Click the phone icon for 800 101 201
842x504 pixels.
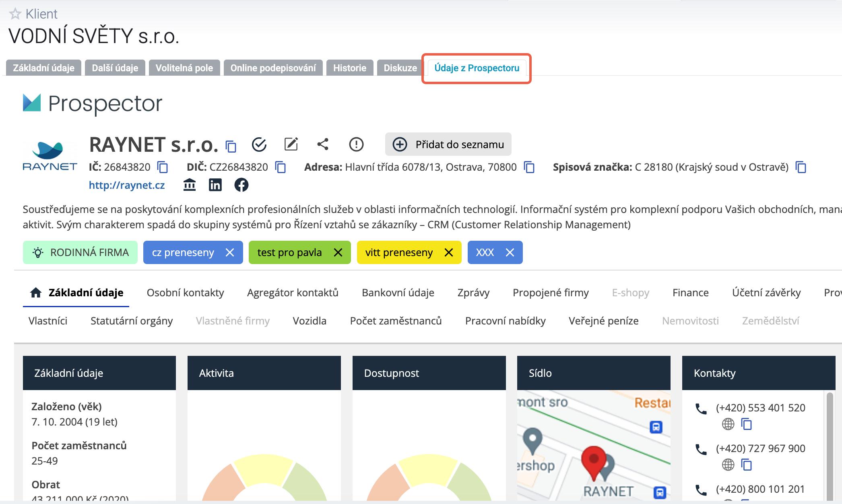tap(701, 490)
